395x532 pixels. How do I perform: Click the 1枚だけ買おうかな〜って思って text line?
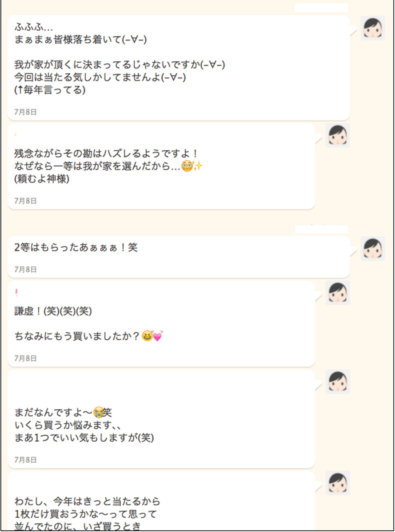[x=86, y=514]
